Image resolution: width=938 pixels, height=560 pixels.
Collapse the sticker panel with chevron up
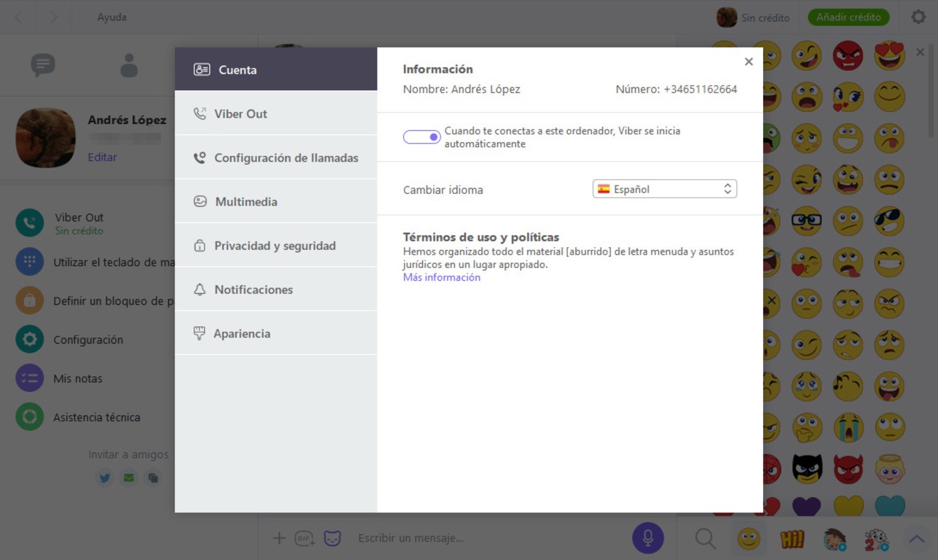916,538
